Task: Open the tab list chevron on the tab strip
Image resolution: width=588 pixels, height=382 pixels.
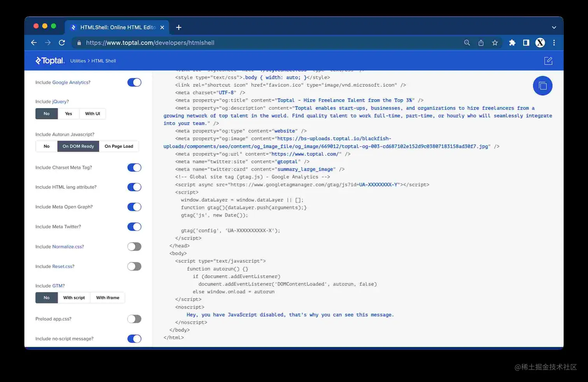Action: pyautogui.click(x=554, y=27)
